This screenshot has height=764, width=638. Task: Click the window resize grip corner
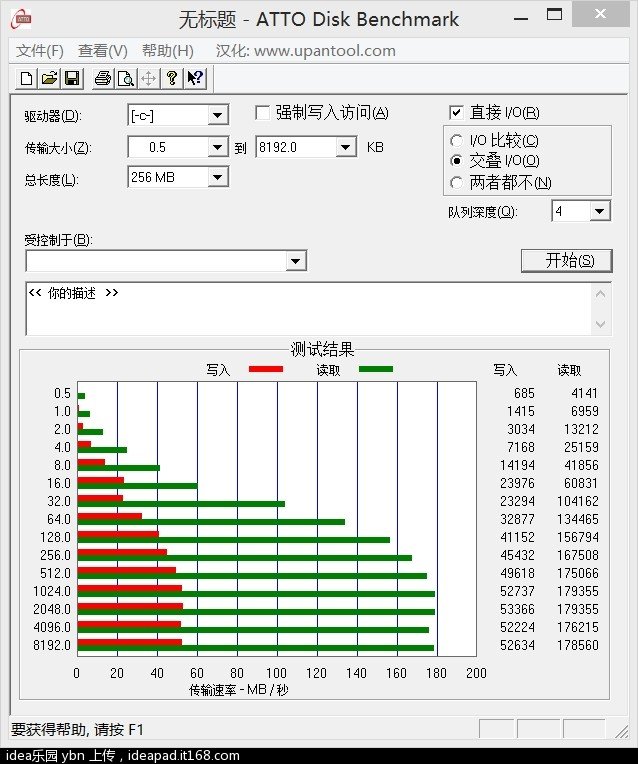(622, 731)
